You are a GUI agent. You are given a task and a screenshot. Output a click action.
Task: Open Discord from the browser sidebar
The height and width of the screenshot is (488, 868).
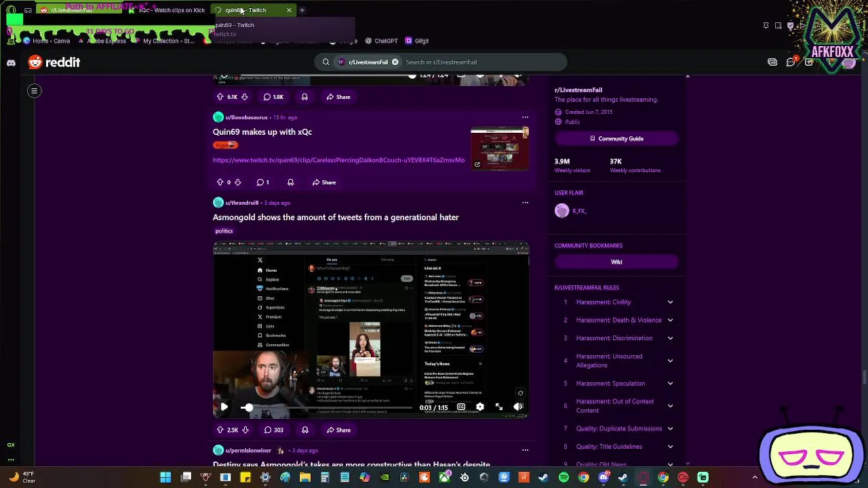tap(11, 62)
